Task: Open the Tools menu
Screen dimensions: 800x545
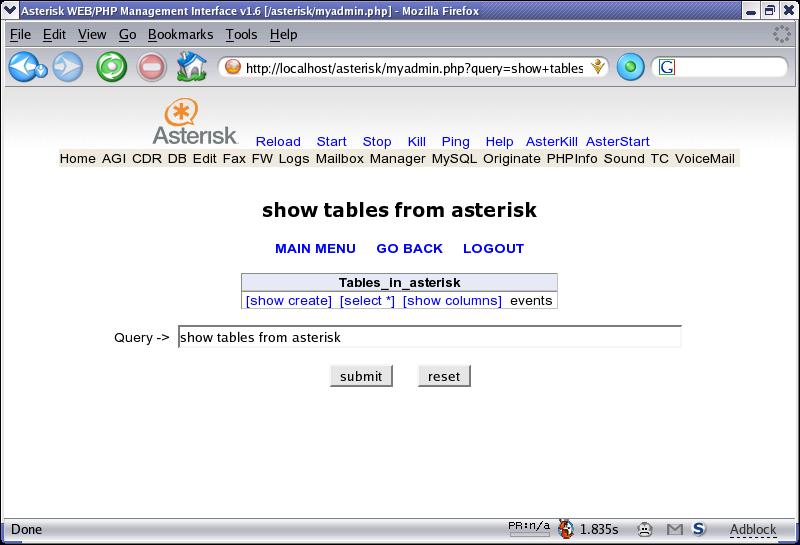Action: 241,34
